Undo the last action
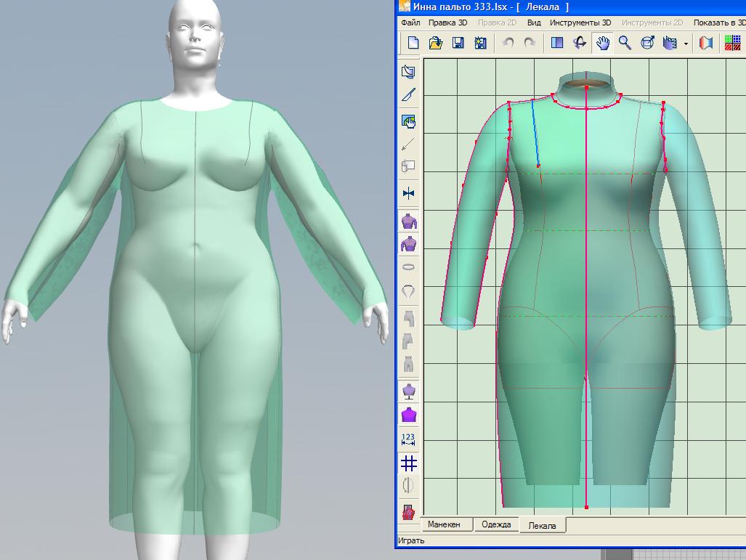The width and height of the screenshot is (746, 560). [x=508, y=43]
